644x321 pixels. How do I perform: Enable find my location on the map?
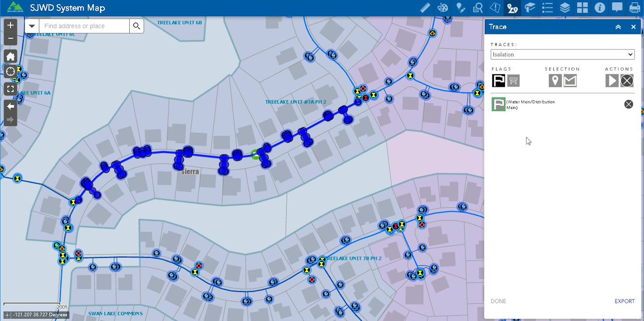(x=10, y=72)
